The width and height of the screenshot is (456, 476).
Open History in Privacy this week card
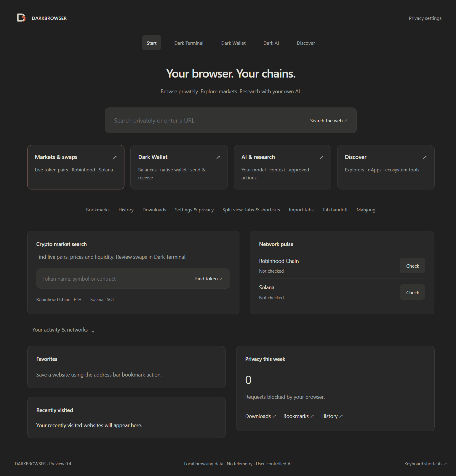332,416
